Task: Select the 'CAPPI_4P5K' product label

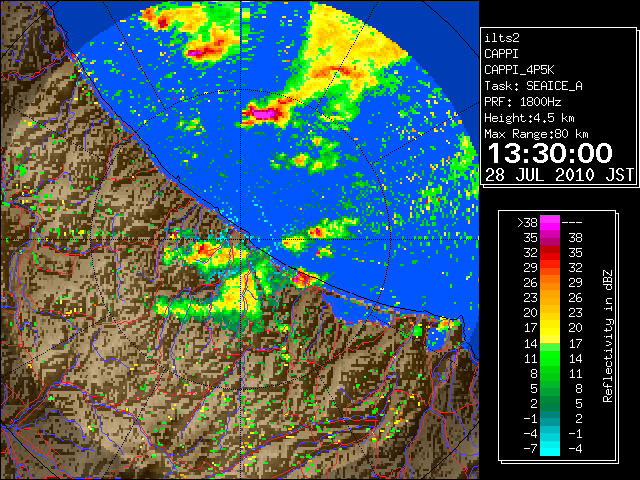Action: [519, 70]
